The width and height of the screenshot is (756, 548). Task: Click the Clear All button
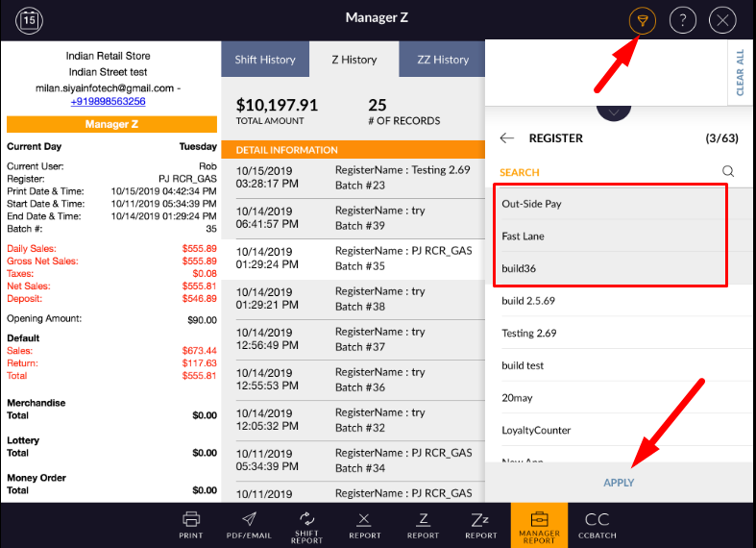tap(740, 72)
